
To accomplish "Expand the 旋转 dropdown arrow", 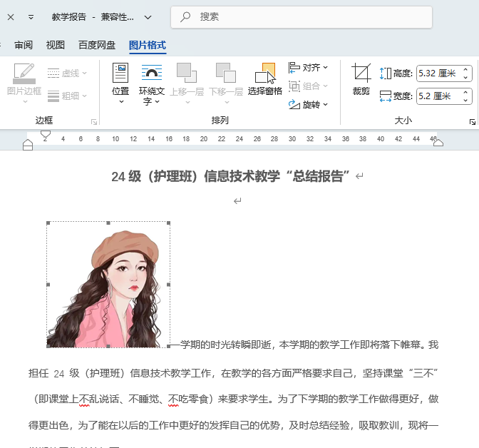I will click(325, 105).
